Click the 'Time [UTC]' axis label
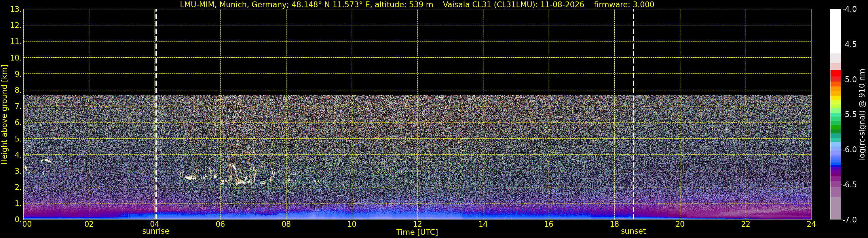This screenshot has width=868, height=238. (417, 232)
